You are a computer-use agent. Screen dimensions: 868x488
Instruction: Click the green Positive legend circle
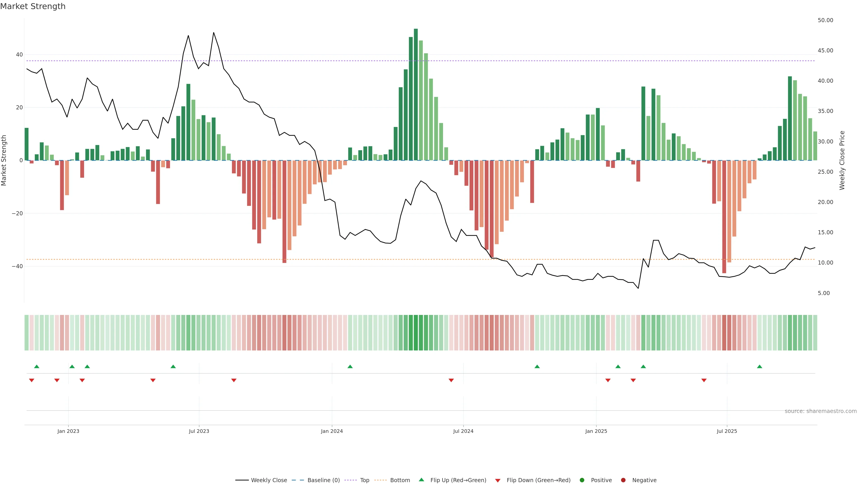coord(582,480)
